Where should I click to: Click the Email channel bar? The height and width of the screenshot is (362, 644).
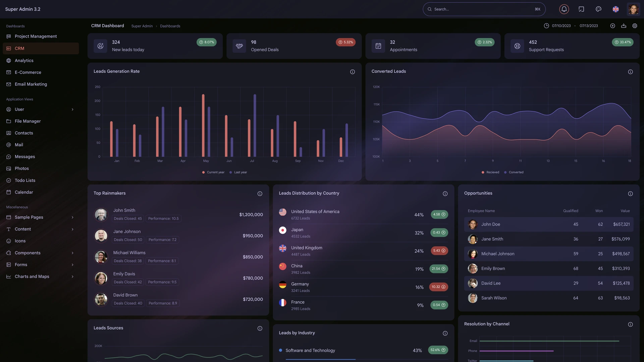pos(549,341)
